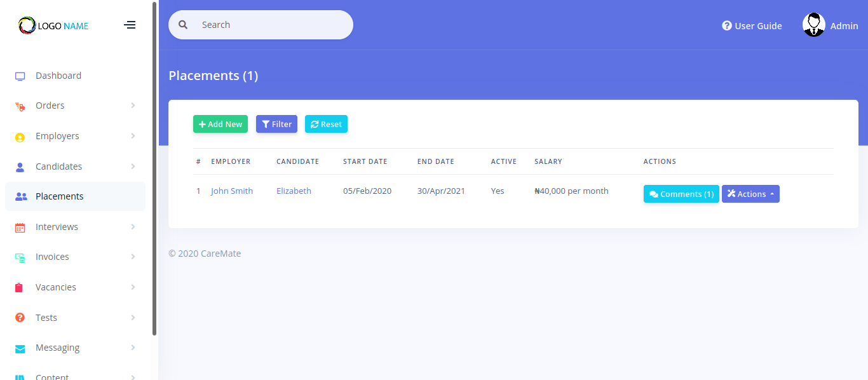This screenshot has height=380, width=868.
Task: Expand the Candidates submenu chevron
Action: [133, 166]
